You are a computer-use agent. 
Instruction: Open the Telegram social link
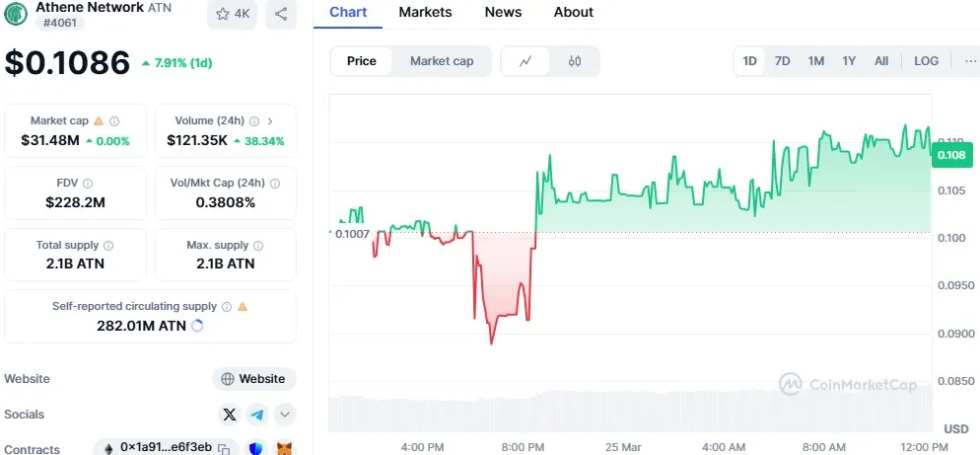coord(256,415)
